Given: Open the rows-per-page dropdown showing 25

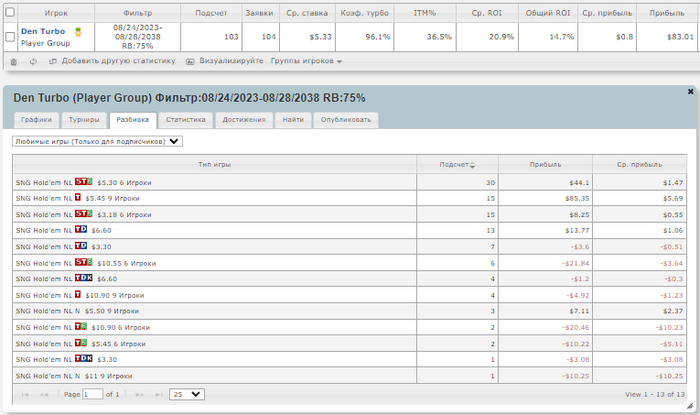Looking at the screenshot, I should point(187,394).
